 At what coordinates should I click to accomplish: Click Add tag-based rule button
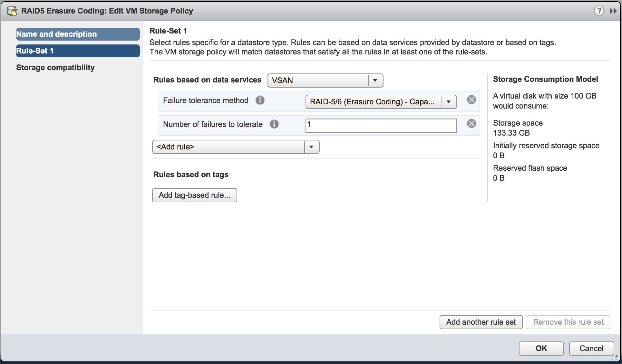(x=194, y=195)
